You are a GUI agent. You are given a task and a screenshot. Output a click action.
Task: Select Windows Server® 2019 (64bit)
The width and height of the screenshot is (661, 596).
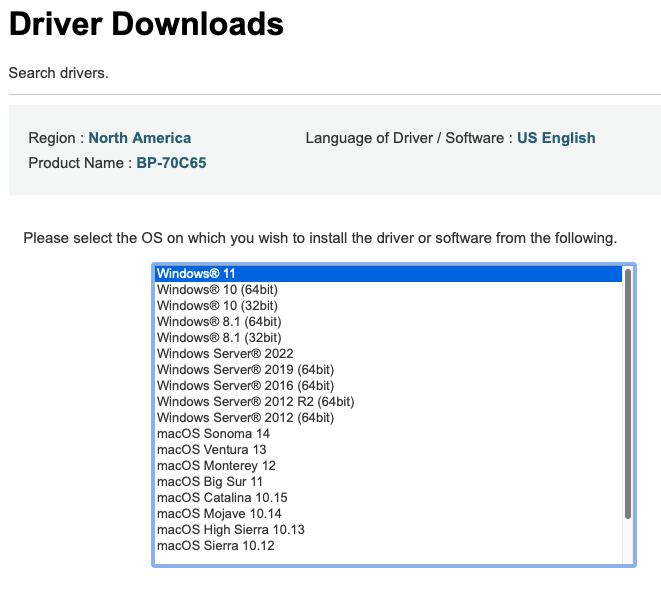[x=245, y=369]
